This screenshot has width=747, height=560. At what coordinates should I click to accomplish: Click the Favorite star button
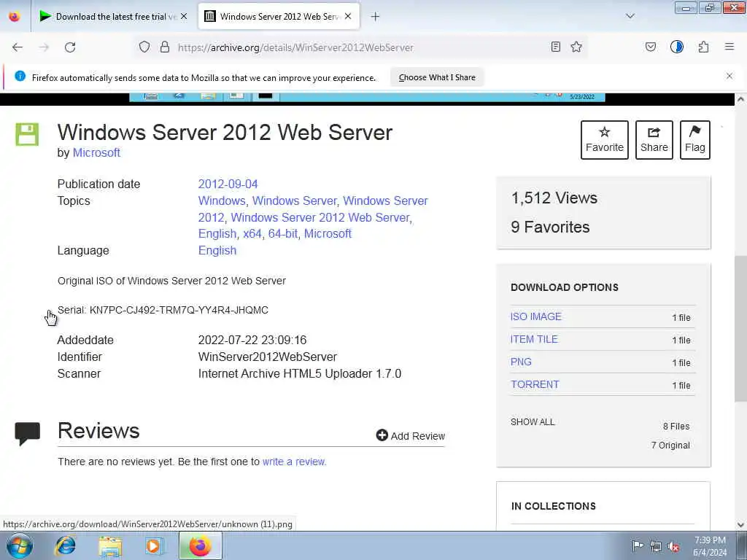[605, 139]
